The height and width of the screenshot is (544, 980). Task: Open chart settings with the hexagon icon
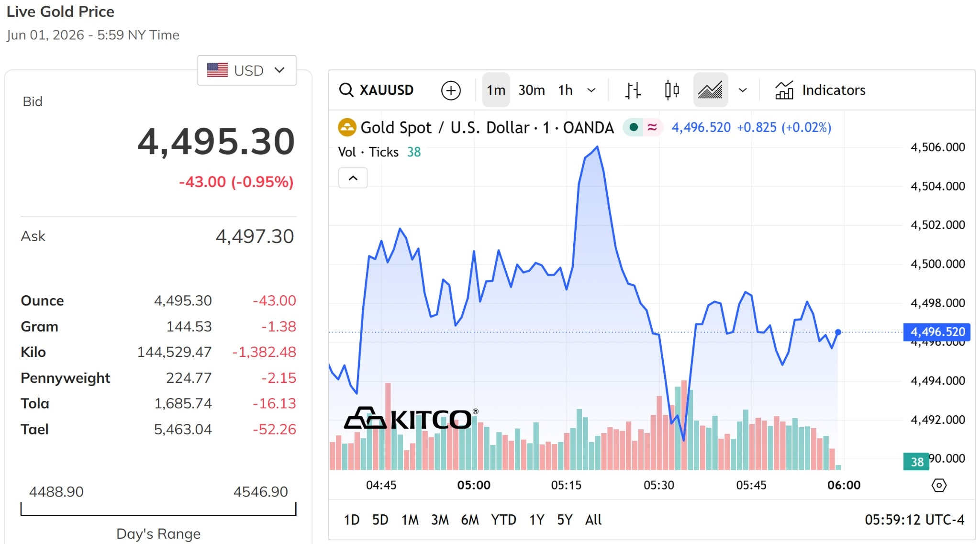pos(939,485)
